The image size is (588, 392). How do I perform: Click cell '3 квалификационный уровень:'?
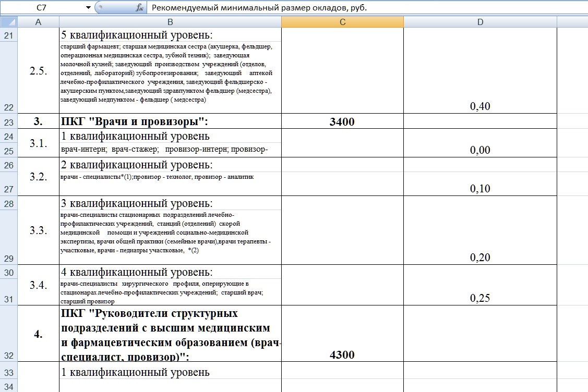point(170,203)
